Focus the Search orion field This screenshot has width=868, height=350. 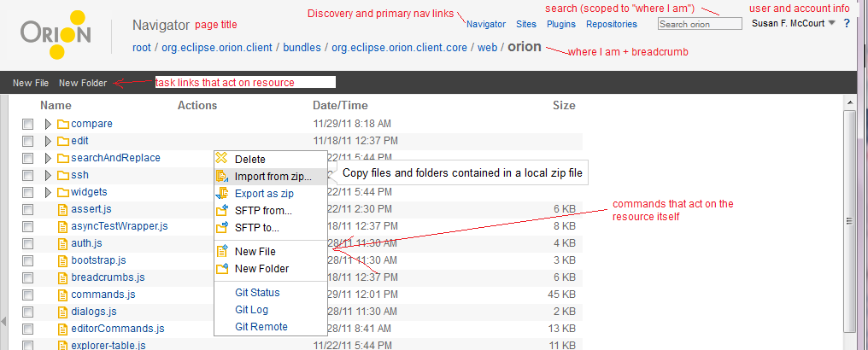tap(700, 24)
